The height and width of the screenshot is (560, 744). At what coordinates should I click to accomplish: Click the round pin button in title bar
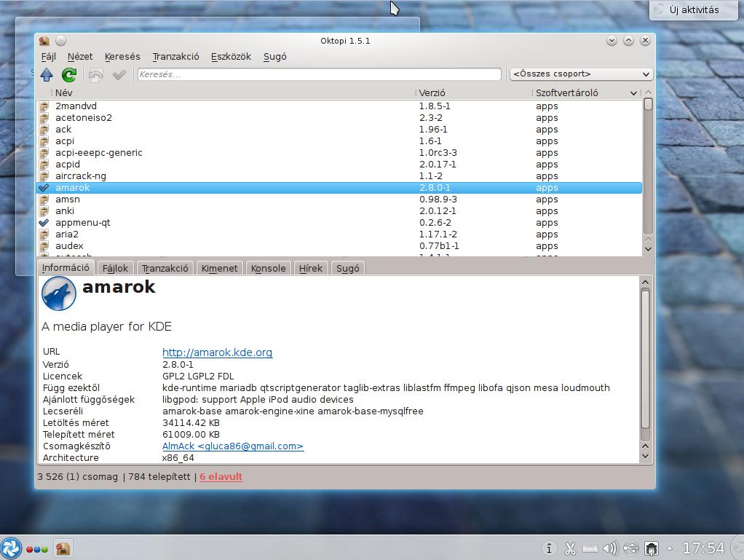tap(60, 41)
